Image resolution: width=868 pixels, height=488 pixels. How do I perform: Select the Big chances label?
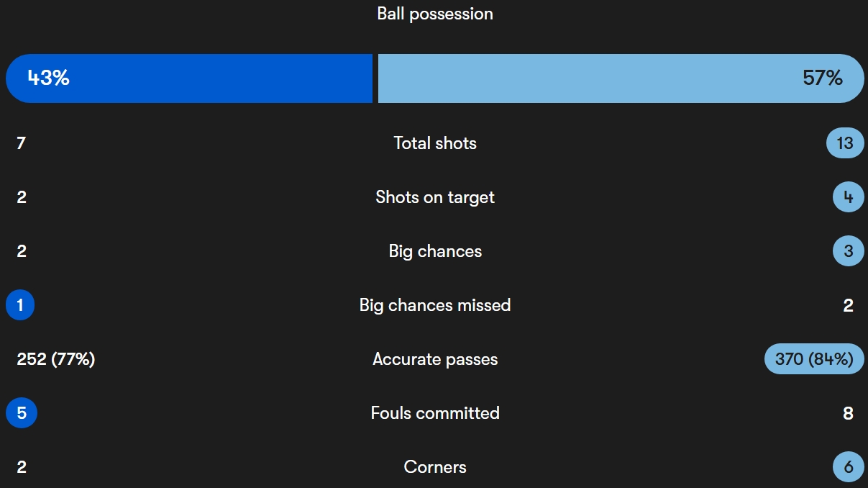[x=434, y=251]
